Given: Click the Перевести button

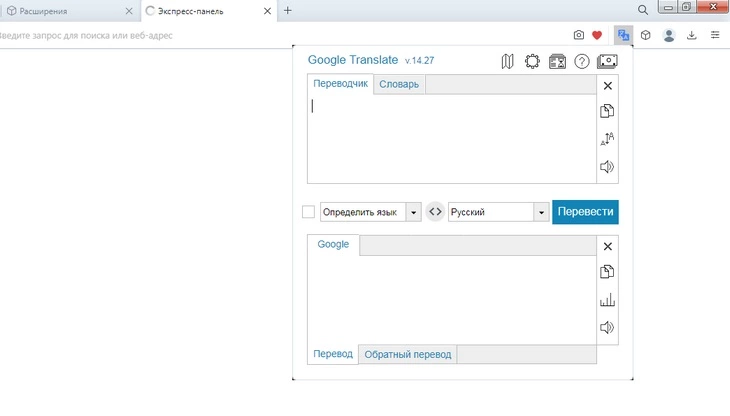Looking at the screenshot, I should click(x=585, y=212).
